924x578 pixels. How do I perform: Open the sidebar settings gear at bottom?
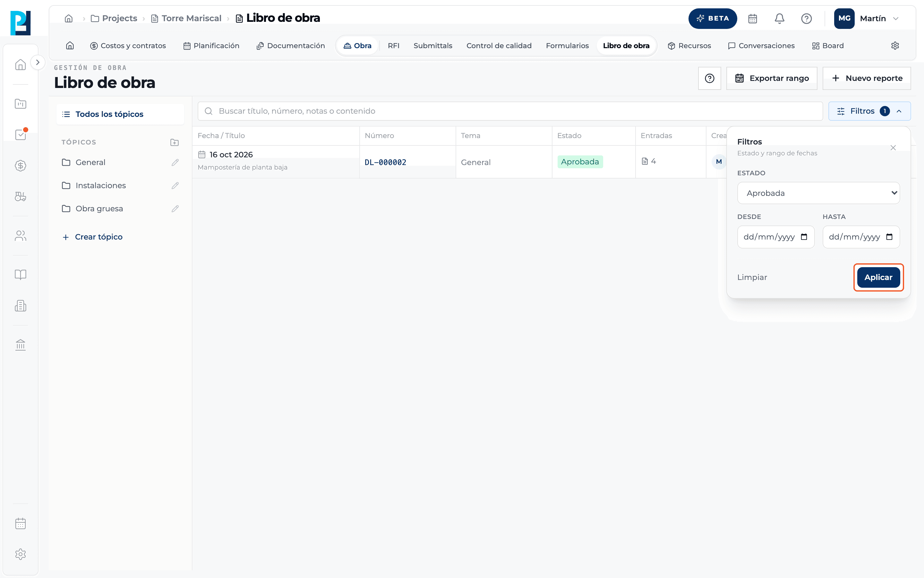21,554
